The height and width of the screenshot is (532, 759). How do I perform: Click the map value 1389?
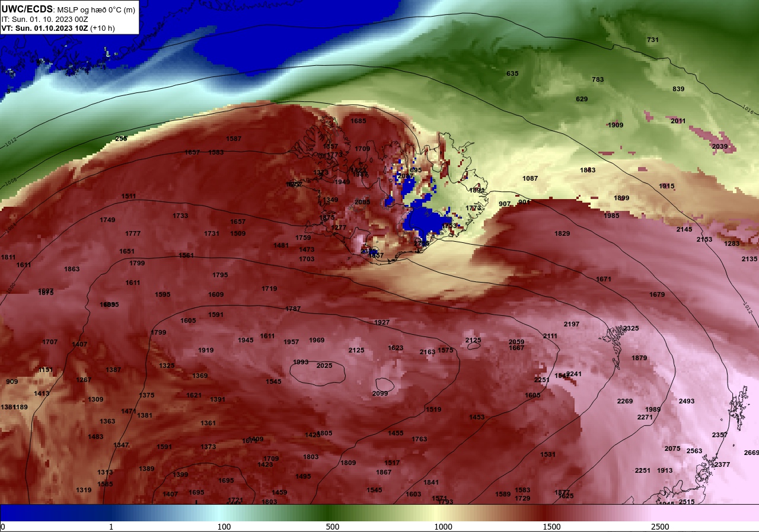(146, 469)
